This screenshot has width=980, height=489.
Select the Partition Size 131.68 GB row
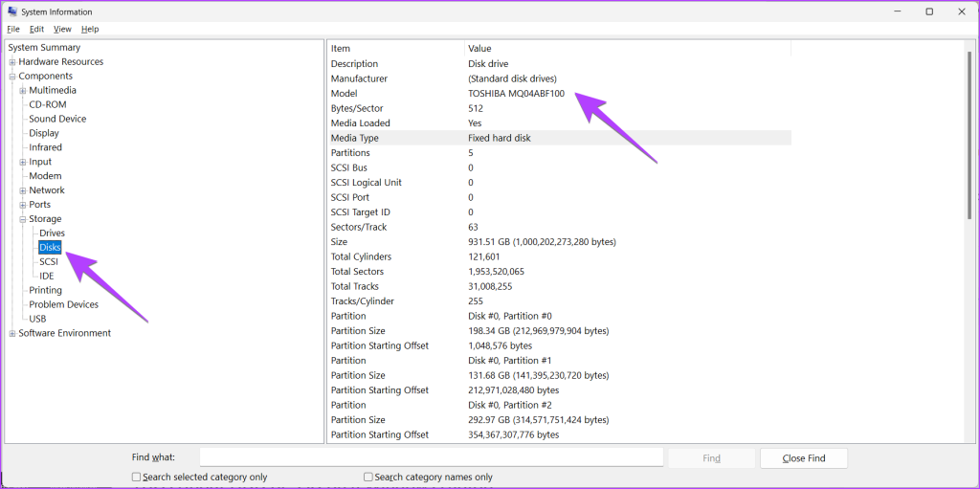tap(559, 376)
